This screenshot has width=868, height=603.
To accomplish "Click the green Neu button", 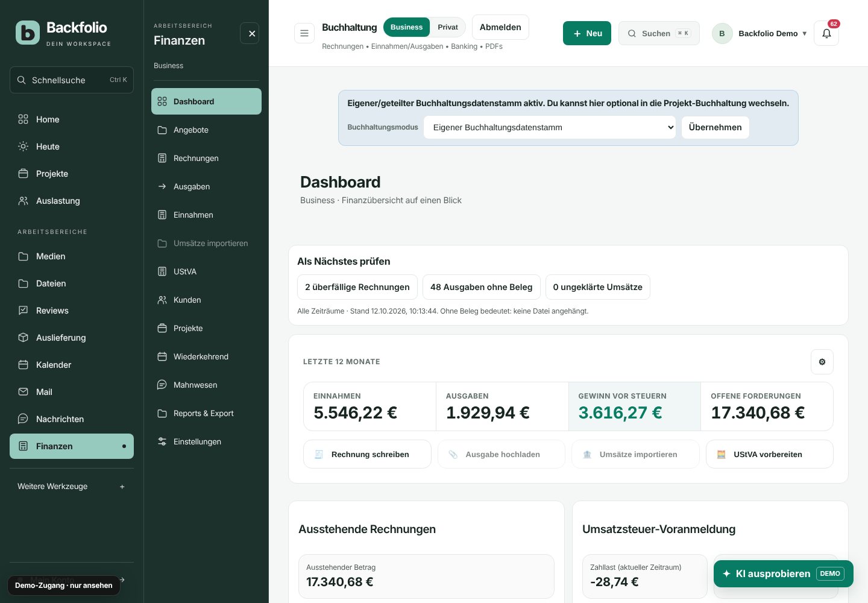I will [x=587, y=33].
